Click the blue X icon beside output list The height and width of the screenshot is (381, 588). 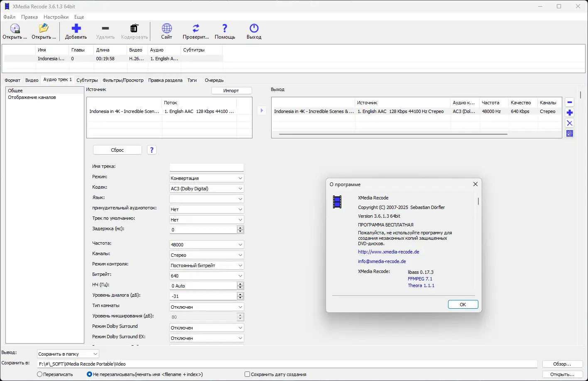pos(570,123)
